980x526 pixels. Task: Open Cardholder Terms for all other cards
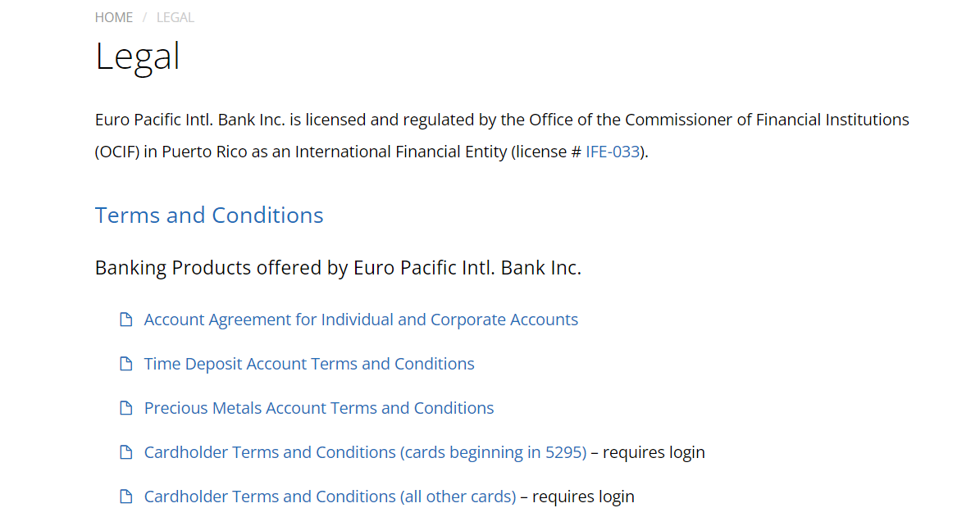pos(330,497)
